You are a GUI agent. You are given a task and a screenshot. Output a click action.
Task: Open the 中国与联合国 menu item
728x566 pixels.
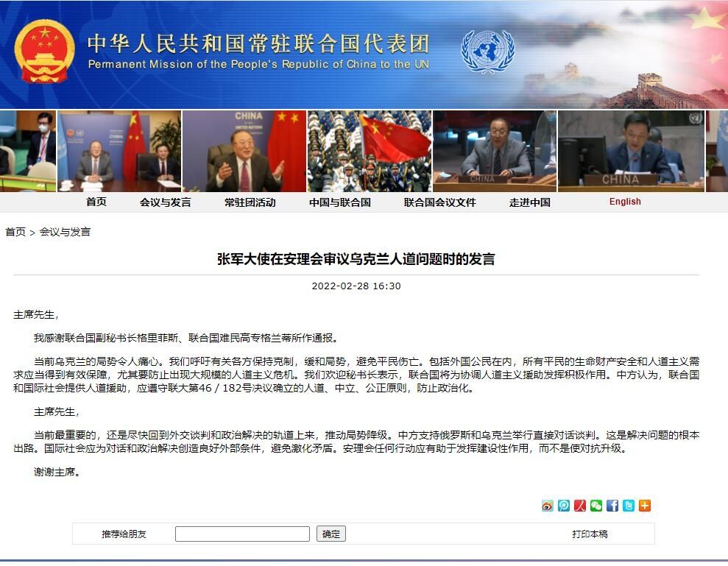[340, 202]
